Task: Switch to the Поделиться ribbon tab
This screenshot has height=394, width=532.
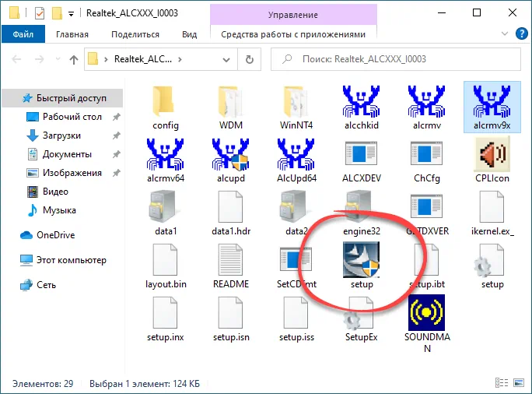Action: point(135,34)
